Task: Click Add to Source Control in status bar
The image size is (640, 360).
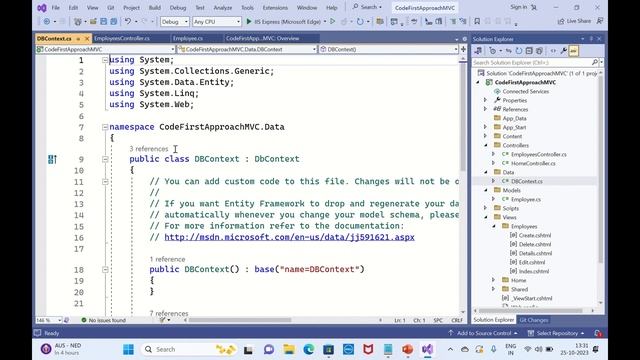Action: [483, 333]
